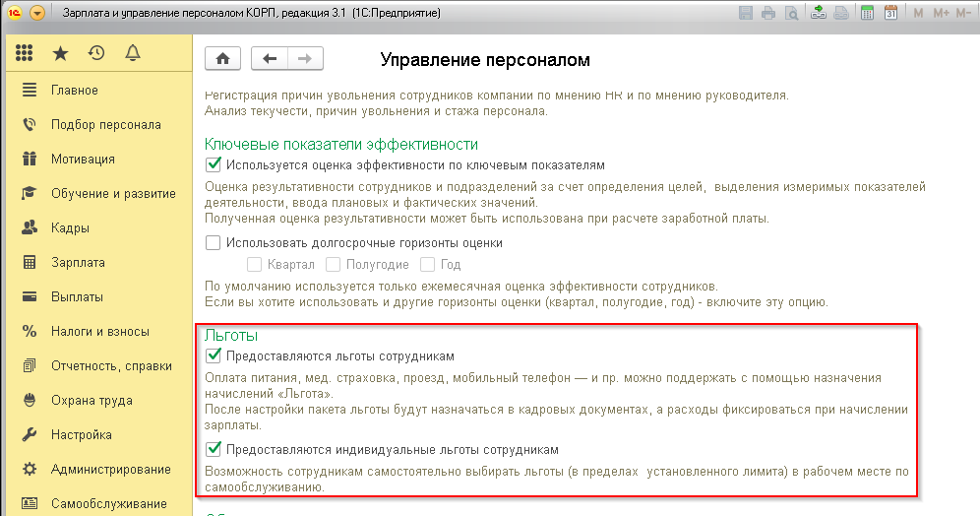Open the calendar icon in title bar
The image size is (980, 516).
coord(890,13)
